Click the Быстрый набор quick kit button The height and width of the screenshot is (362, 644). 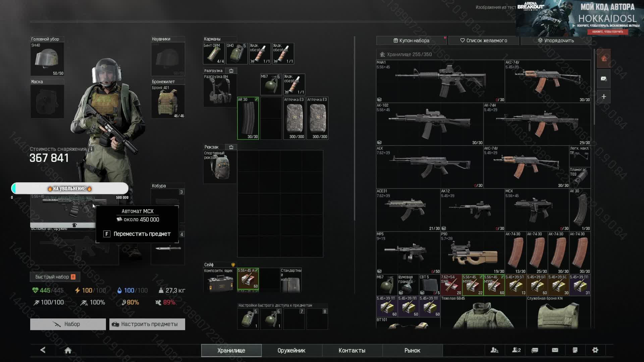tap(55, 277)
